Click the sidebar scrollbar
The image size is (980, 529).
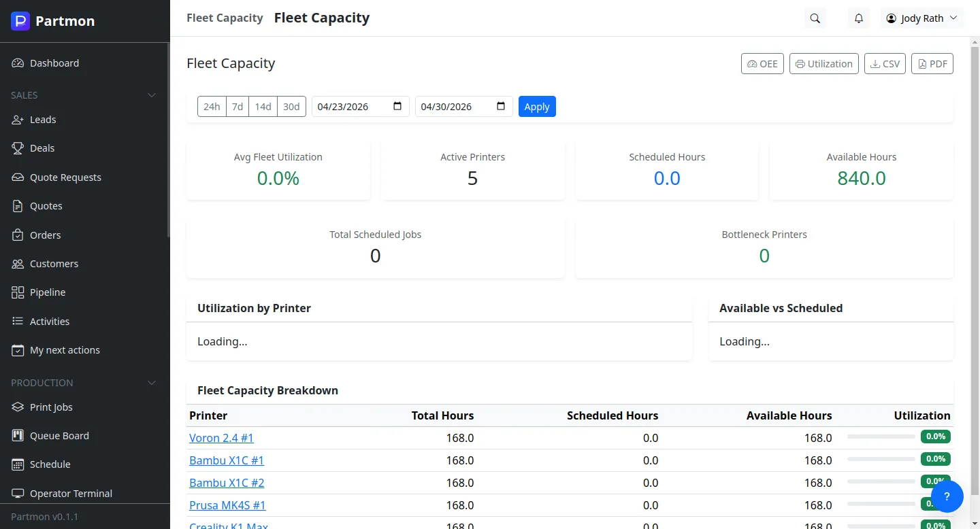click(168, 140)
